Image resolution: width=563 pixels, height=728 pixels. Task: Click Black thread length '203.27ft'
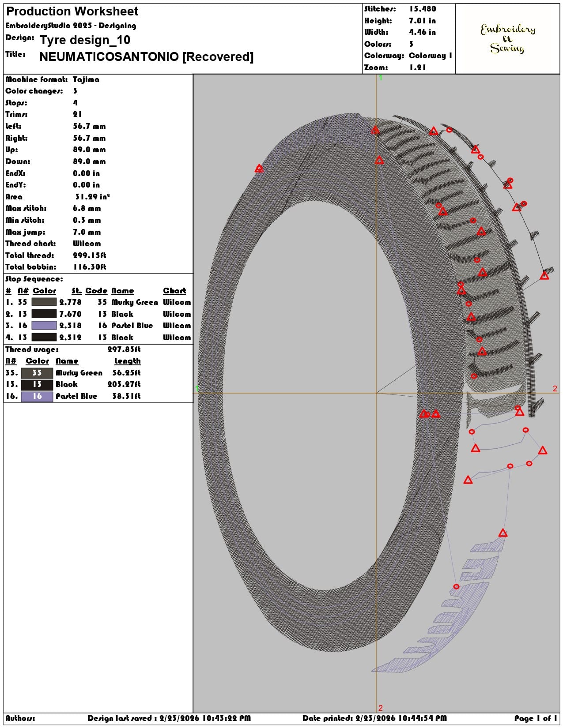124,384
